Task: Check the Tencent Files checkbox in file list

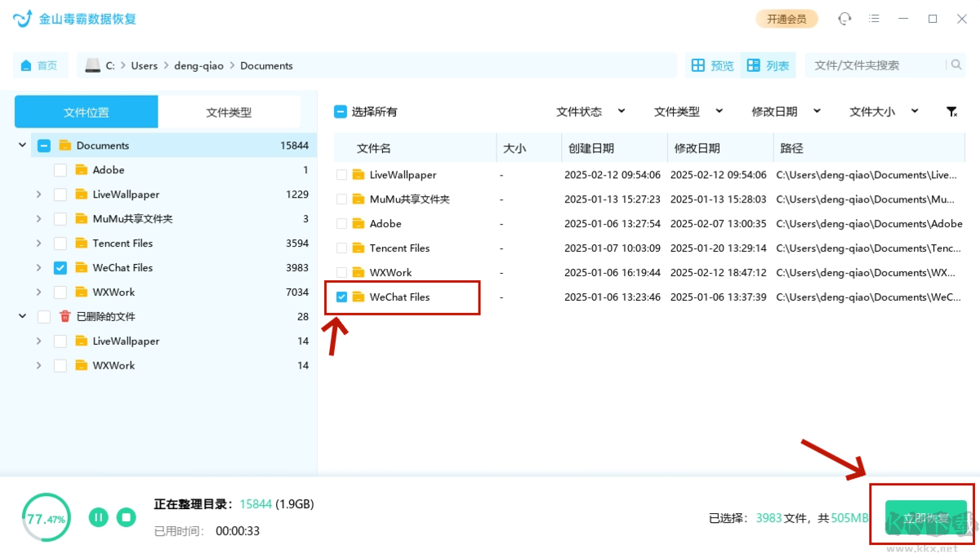Action: coord(342,248)
